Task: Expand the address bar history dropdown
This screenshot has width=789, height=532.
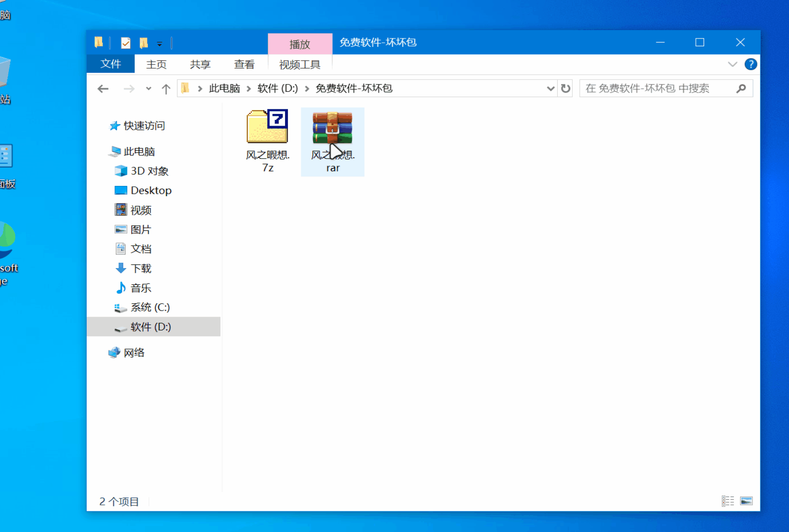Action: (550, 88)
